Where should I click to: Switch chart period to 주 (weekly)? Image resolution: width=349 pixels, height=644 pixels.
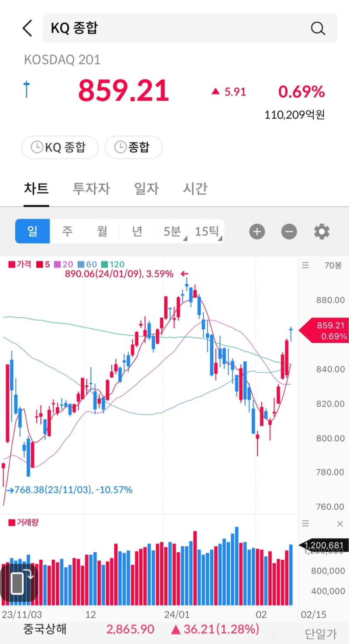(67, 231)
